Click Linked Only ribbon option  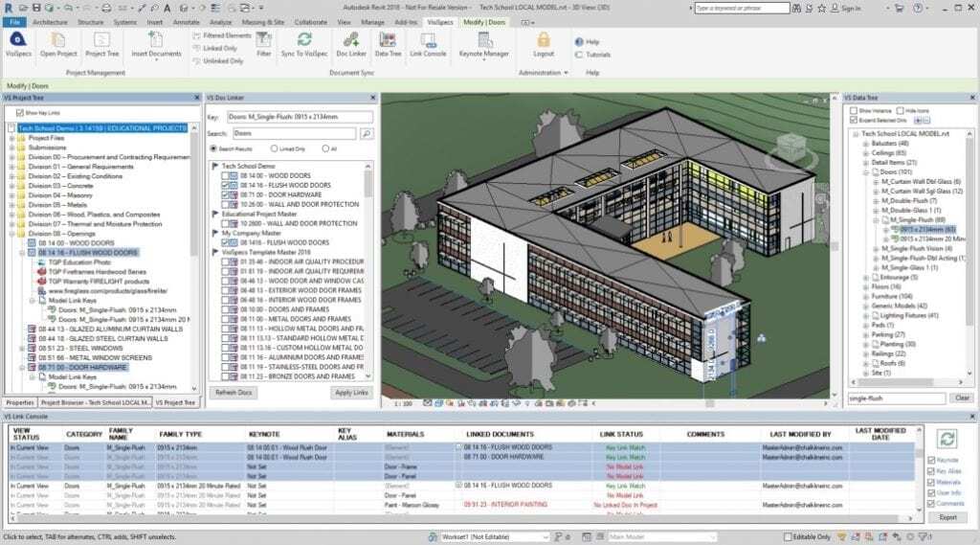(x=215, y=48)
